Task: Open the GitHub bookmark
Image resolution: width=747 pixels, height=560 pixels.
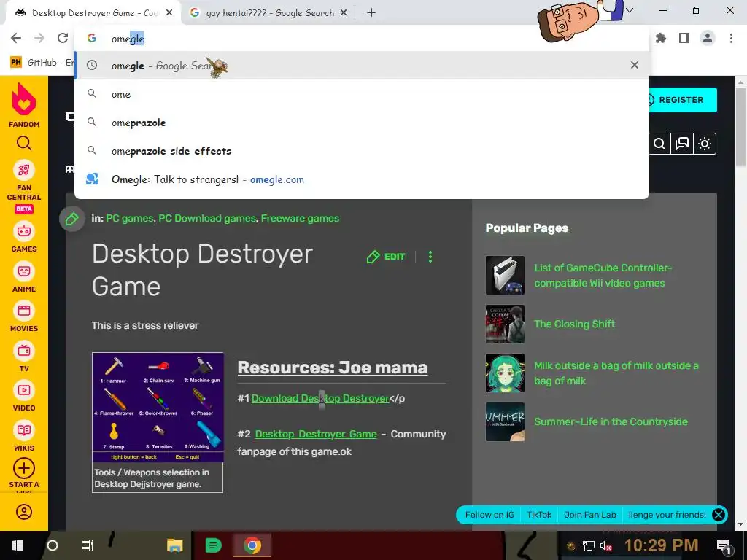Action: pyautogui.click(x=42, y=63)
